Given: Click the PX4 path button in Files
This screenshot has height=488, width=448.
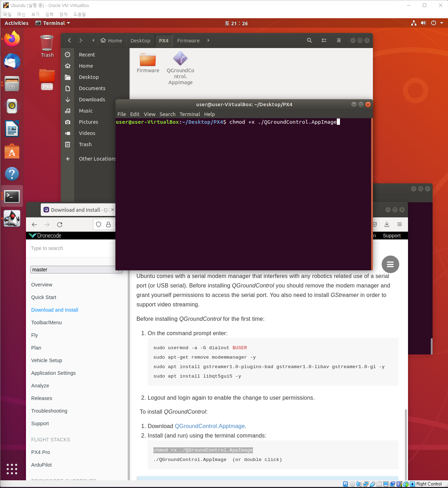Looking at the screenshot, I should (x=163, y=40).
